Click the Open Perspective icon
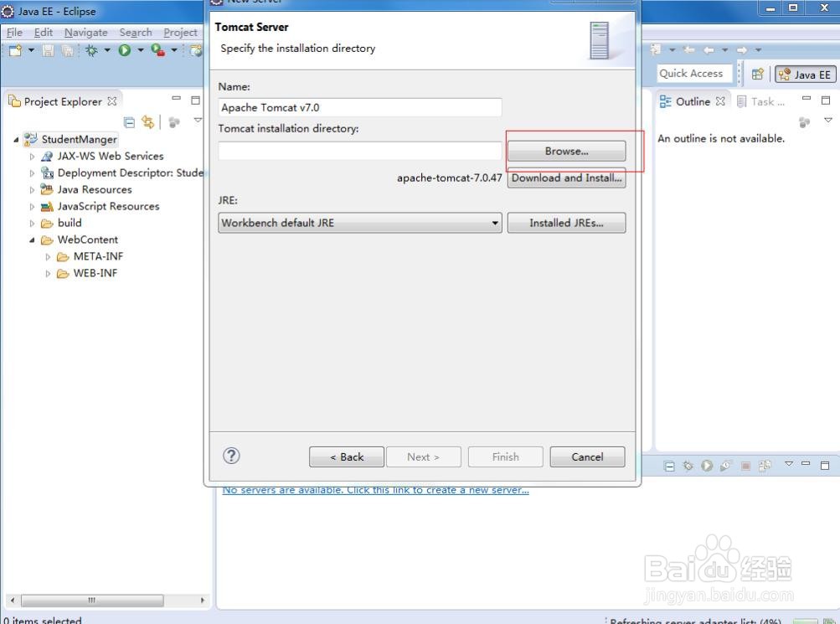 click(757, 75)
